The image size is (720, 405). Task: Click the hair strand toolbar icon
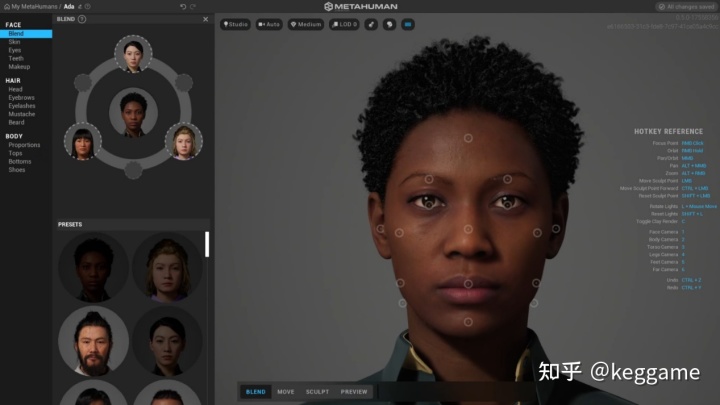click(371, 24)
